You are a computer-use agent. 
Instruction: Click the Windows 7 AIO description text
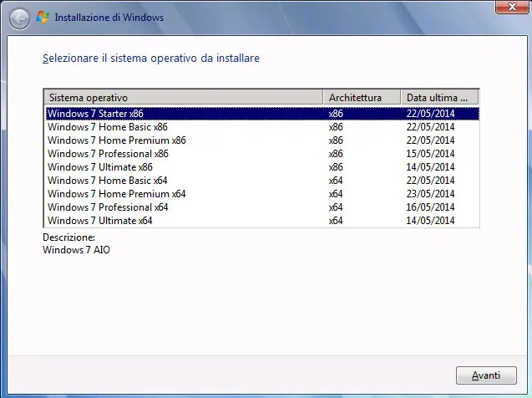pos(76,250)
